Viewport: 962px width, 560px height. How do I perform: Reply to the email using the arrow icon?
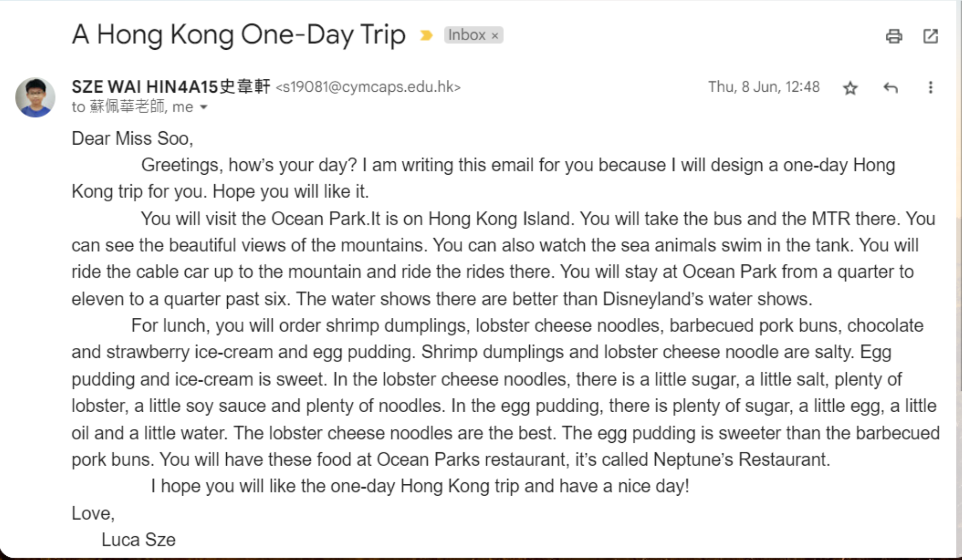(x=890, y=88)
